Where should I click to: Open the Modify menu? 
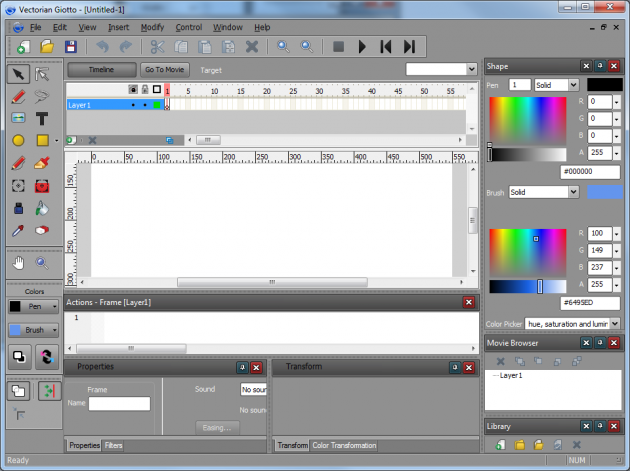[x=152, y=27]
